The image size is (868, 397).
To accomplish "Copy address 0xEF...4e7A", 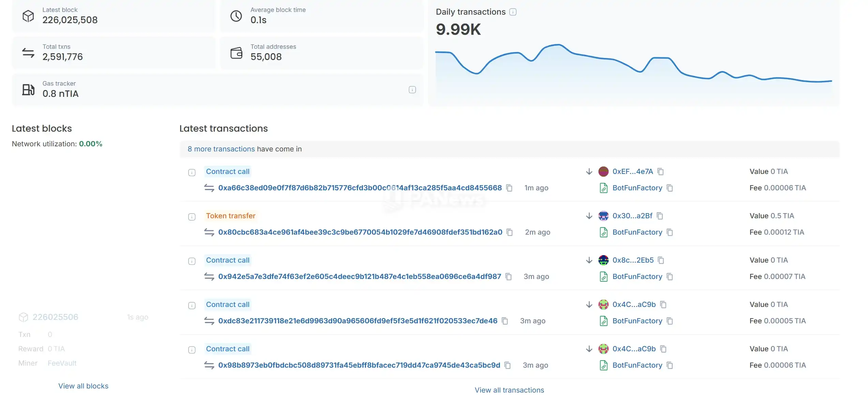I will coord(660,172).
